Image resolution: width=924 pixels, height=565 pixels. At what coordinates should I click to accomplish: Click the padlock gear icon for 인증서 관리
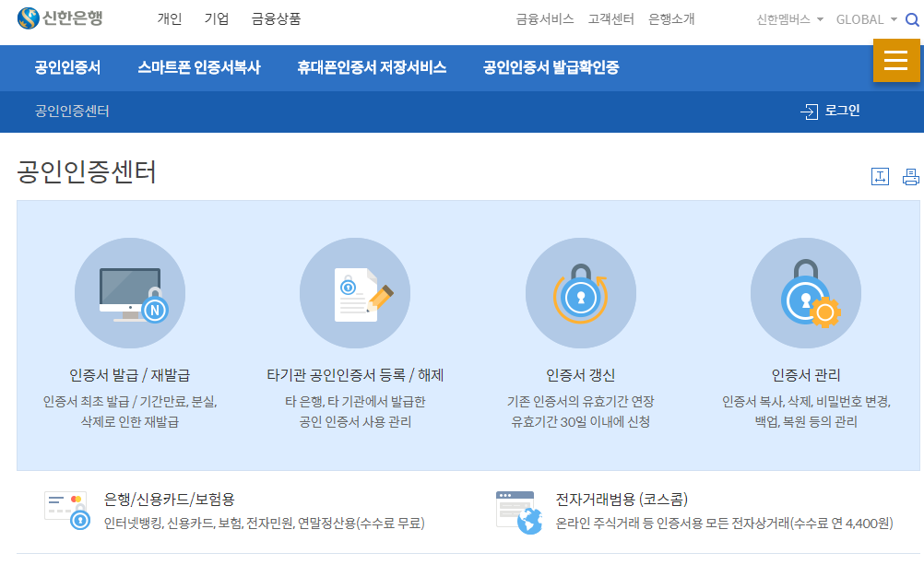point(806,293)
